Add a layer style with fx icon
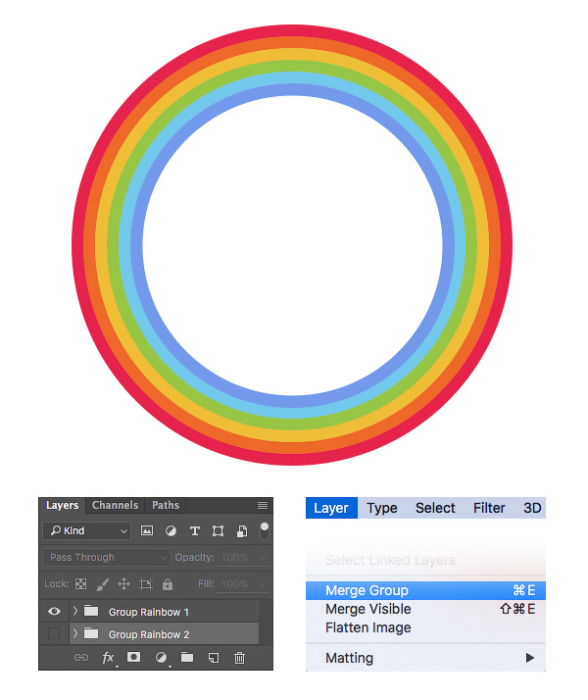This screenshot has height=700, width=588. 109,657
